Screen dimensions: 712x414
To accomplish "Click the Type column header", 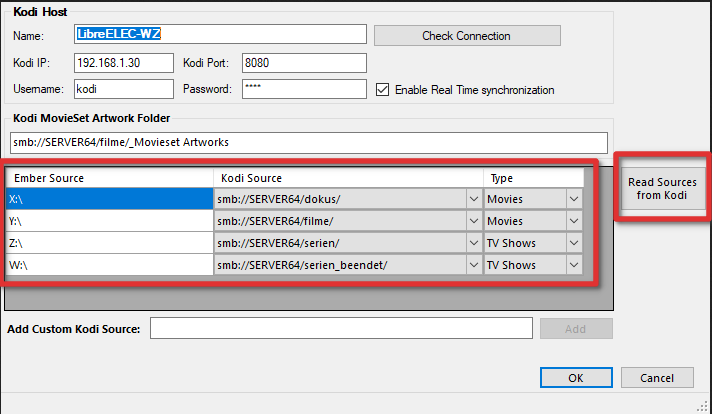I will (534, 178).
